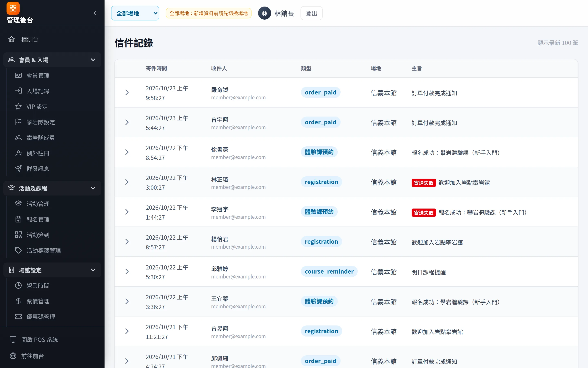The height and width of the screenshot is (368, 588).
Task: Click the 開啟 POS 系統 monitor icon
Action: 13,340
